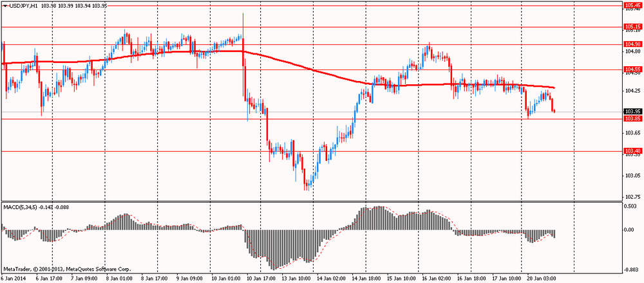Click the 103.65 value on the price axis
Image resolution: width=644 pixels, height=283 pixels.
click(633, 133)
